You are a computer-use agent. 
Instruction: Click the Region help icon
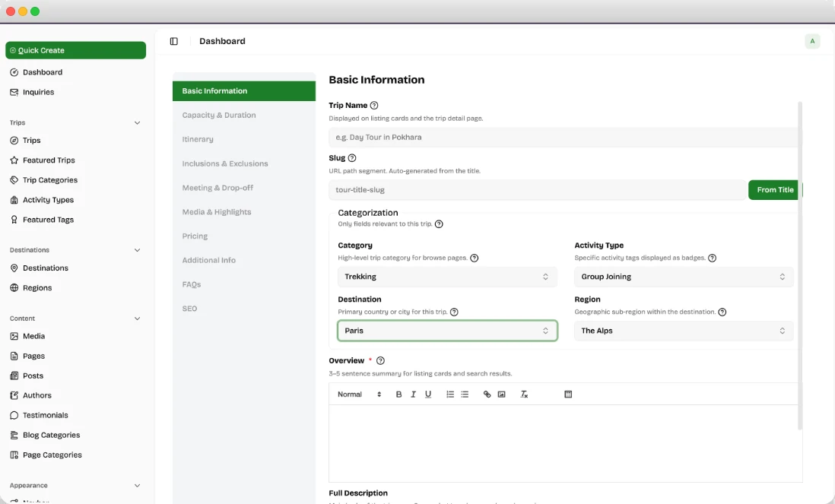click(722, 312)
